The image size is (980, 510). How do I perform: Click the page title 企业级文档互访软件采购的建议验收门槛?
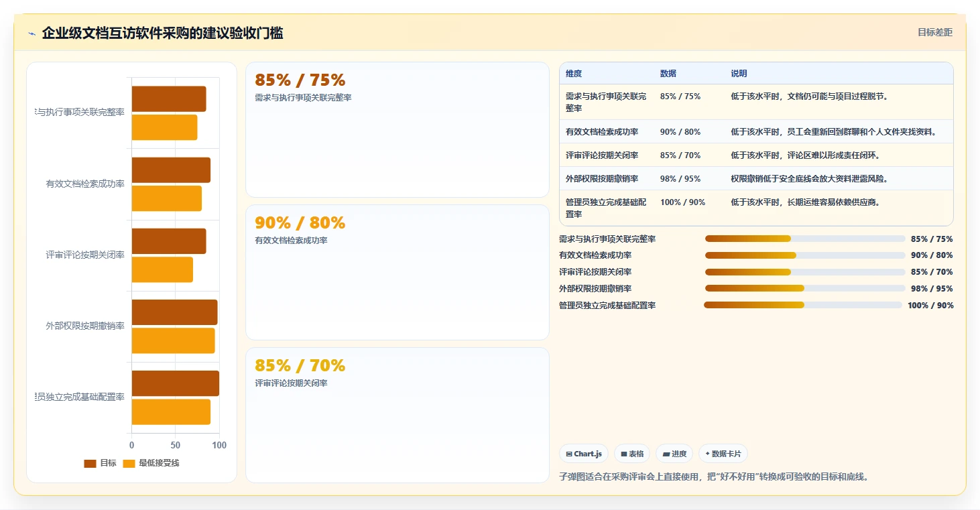tap(162, 34)
